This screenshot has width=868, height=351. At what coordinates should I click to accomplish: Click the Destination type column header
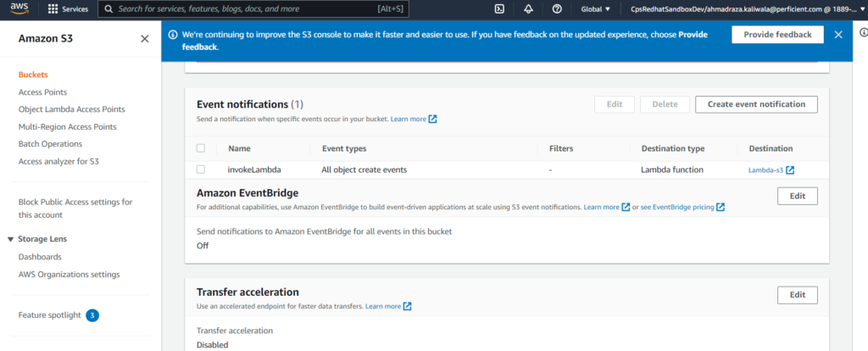pos(673,148)
